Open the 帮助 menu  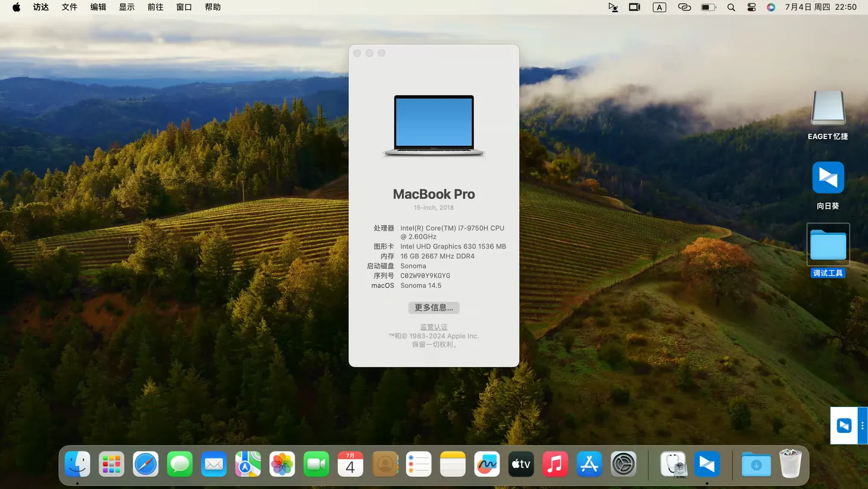pos(212,7)
